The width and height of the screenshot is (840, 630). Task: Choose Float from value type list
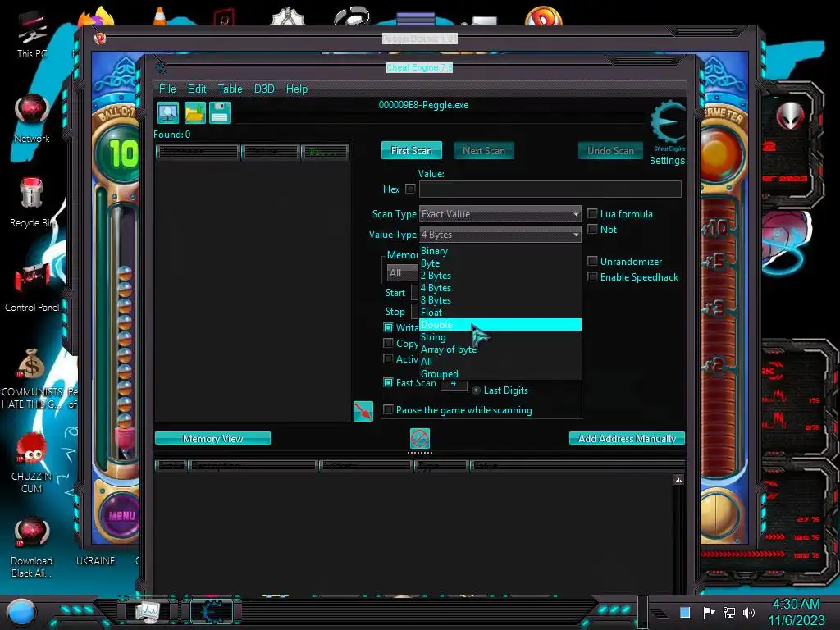[x=500, y=313]
